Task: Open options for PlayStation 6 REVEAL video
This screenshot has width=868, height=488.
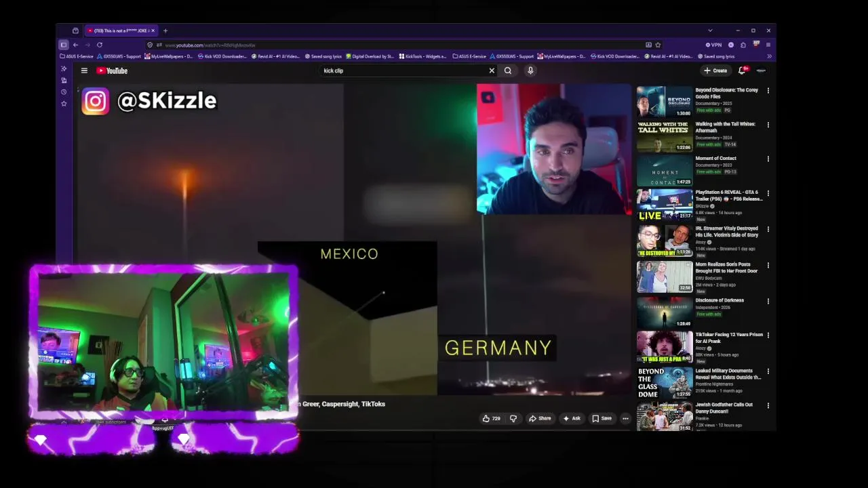Action: pos(768,193)
